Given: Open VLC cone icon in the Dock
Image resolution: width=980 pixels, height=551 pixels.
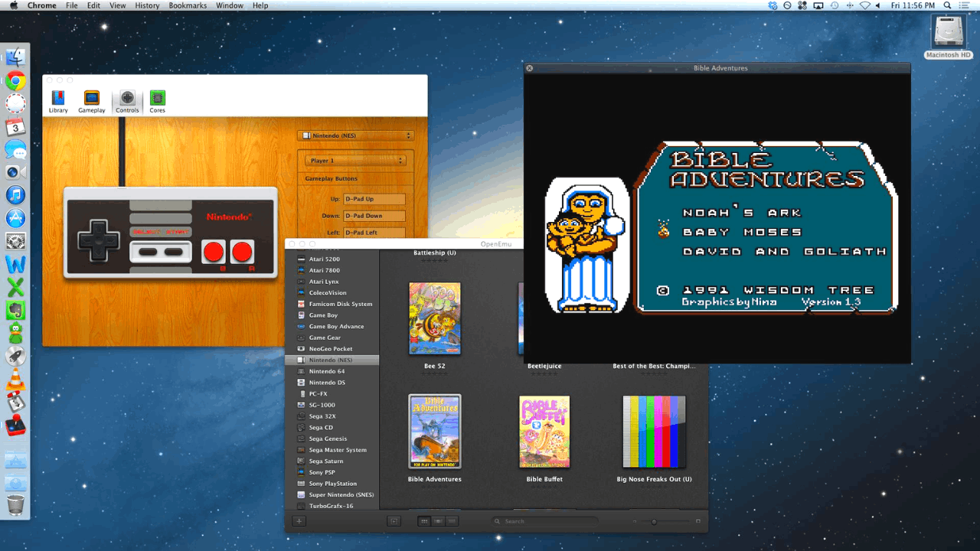Looking at the screenshot, I should coord(16,380).
